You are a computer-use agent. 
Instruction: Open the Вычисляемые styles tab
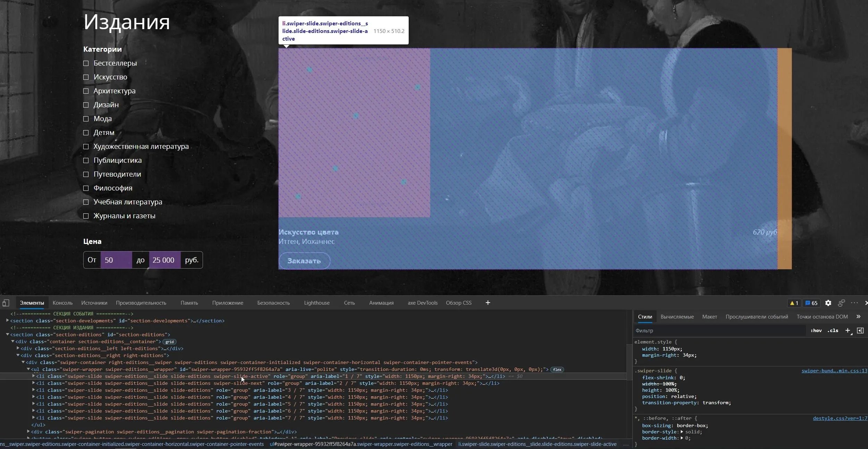(677, 316)
